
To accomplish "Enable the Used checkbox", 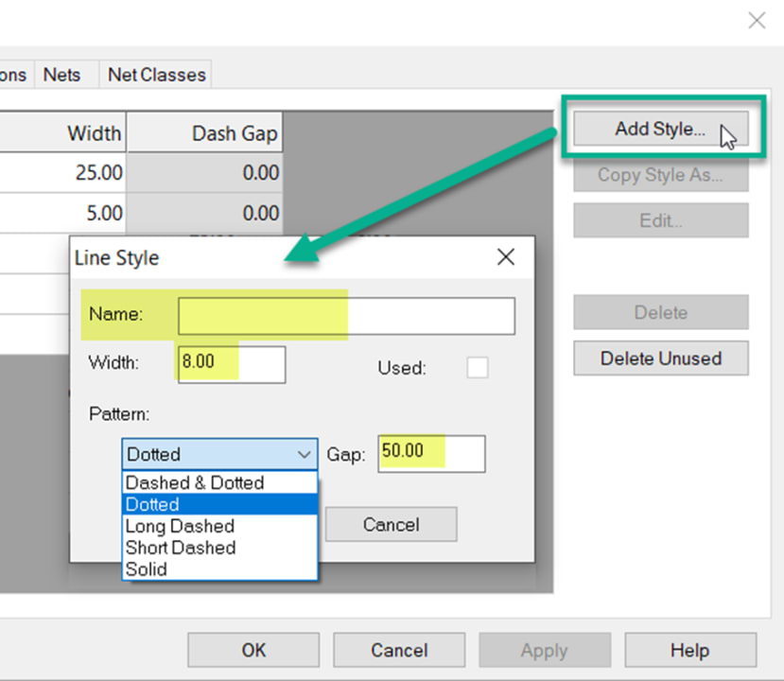I will [478, 368].
